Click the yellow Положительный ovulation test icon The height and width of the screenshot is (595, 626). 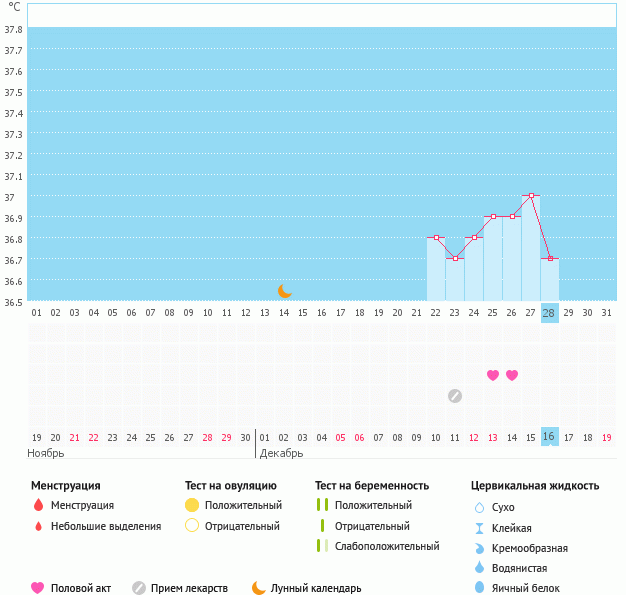coord(192,506)
